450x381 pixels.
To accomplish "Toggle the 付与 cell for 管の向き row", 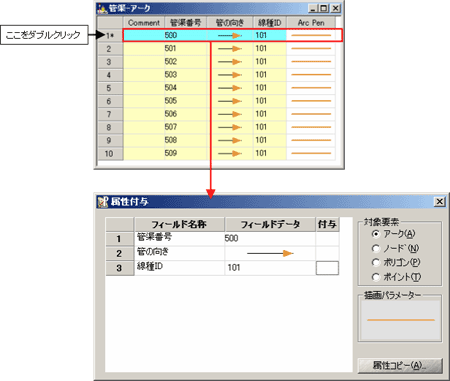I will (327, 253).
